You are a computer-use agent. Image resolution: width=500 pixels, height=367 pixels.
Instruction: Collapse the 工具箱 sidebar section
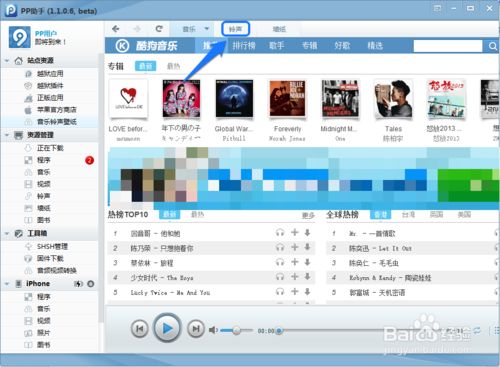point(7,233)
